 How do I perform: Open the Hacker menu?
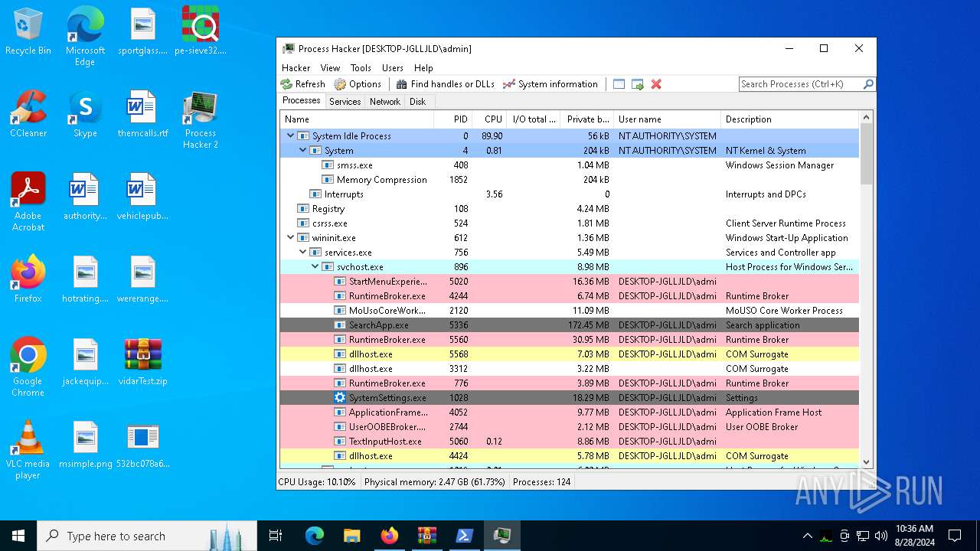pos(296,68)
